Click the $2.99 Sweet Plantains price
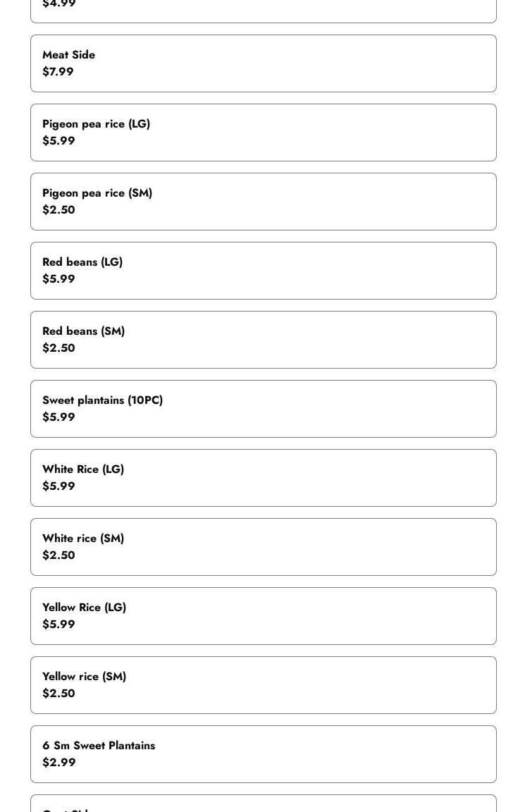Viewport: 513px width, 812px height. click(59, 762)
